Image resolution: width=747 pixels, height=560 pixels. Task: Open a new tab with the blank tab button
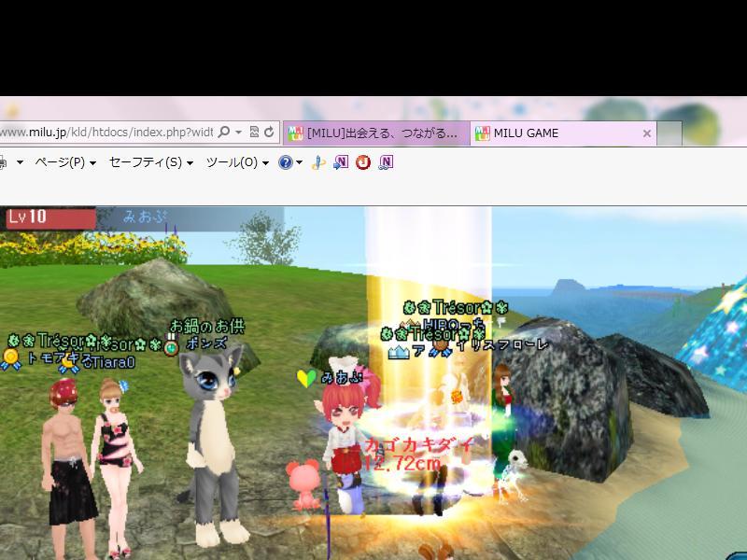tap(669, 133)
